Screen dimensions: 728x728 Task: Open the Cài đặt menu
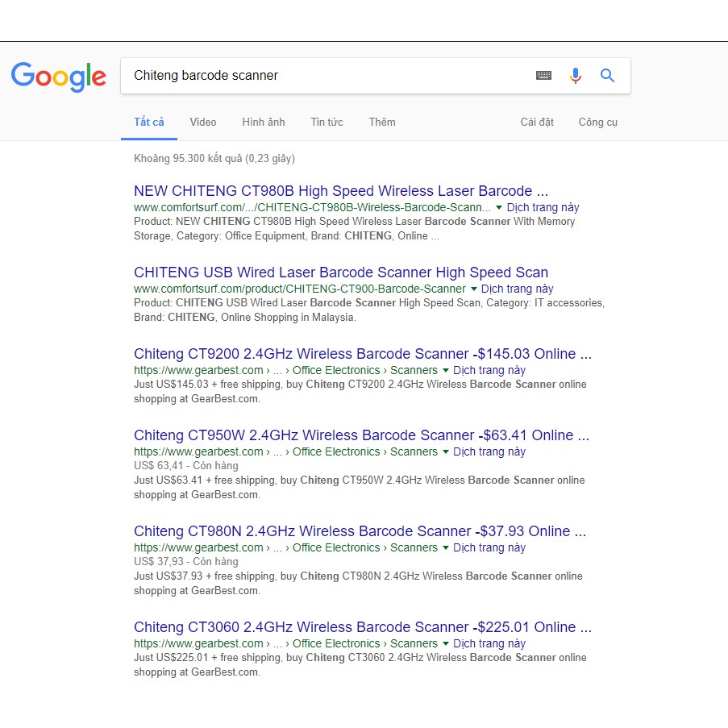pyautogui.click(x=537, y=123)
